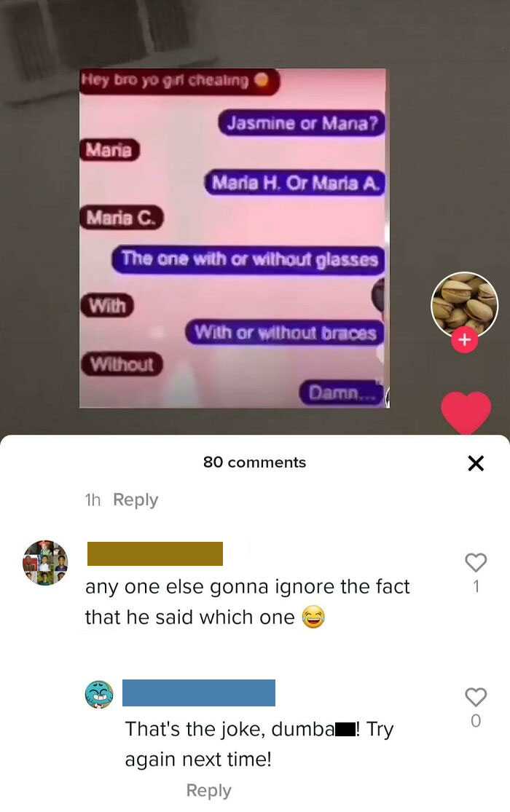
Task: Like the 'That's the joke' reply comment
Action: (x=475, y=697)
